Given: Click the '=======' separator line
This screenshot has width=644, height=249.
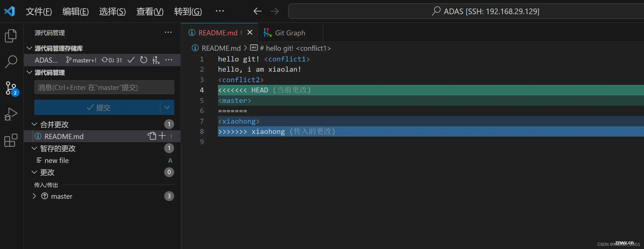Looking at the screenshot, I should [x=233, y=111].
